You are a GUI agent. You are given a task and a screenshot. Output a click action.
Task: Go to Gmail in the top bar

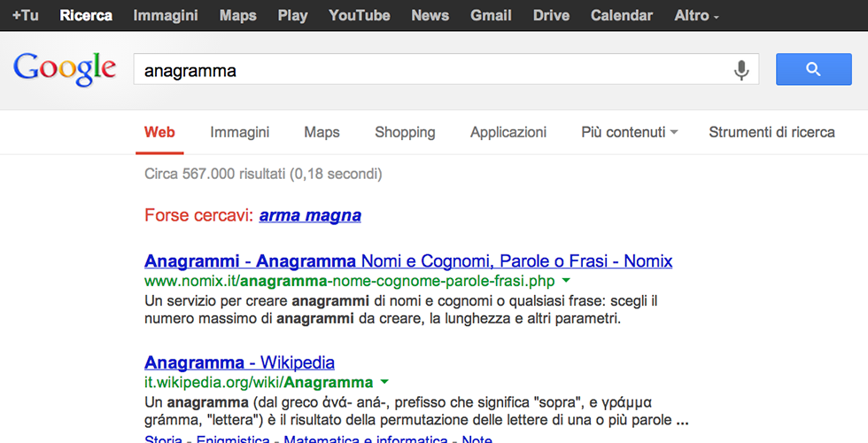[x=491, y=15]
